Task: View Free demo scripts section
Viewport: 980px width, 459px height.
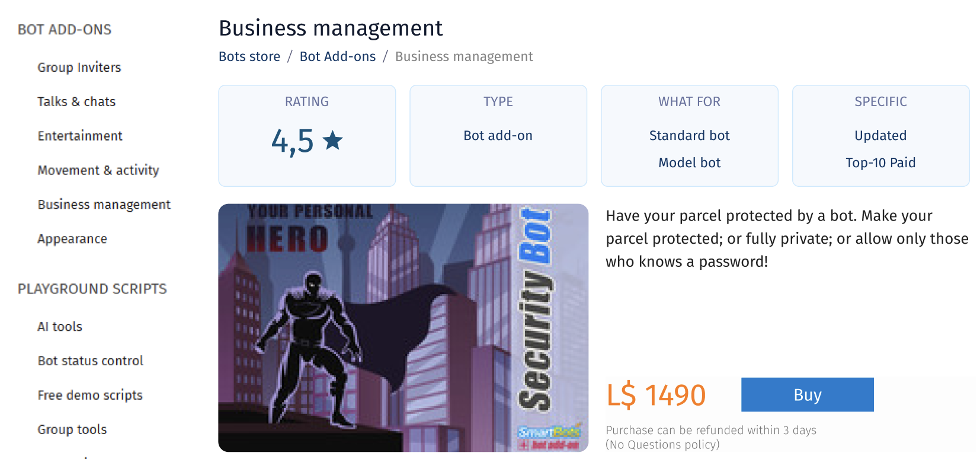Action: [x=89, y=396]
